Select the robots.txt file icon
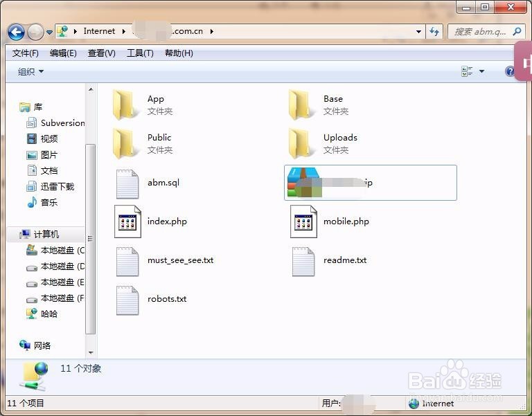The width and height of the screenshot is (532, 416). [127, 300]
